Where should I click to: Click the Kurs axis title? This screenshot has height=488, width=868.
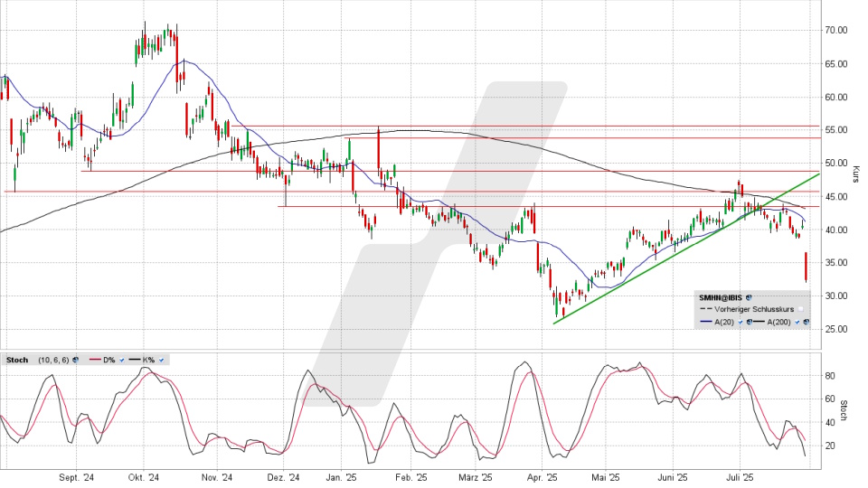point(856,174)
